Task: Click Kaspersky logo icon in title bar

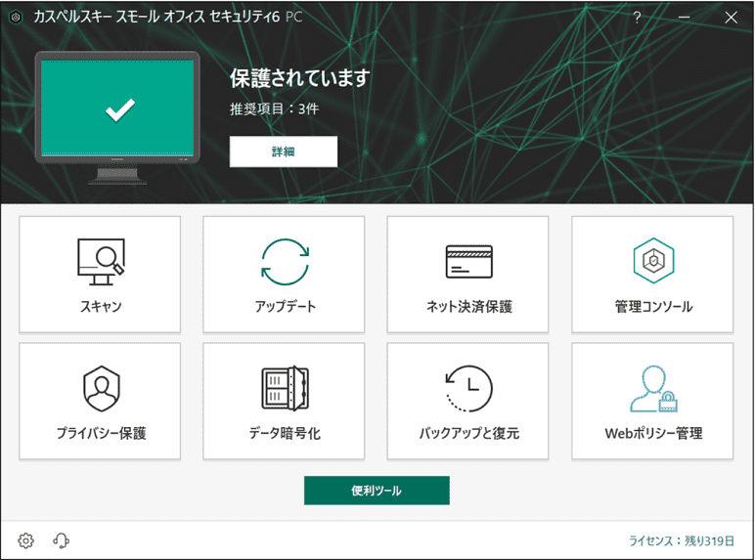Action: click(x=16, y=18)
